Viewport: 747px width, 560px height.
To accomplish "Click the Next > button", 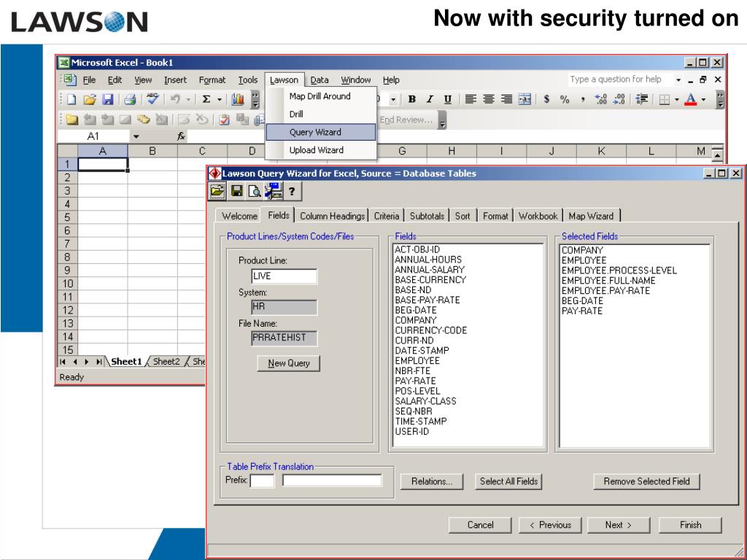I will coord(619,525).
